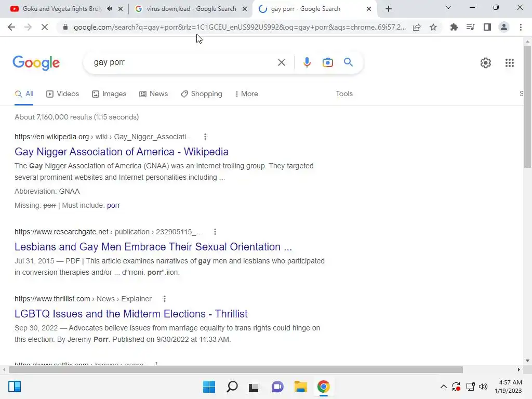The width and height of the screenshot is (532, 399).
Task: Open the Windows Start menu
Action: coord(209,387)
